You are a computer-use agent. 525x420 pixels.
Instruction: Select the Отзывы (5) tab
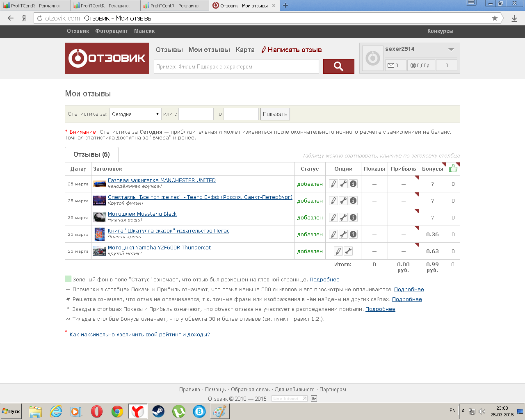91,155
